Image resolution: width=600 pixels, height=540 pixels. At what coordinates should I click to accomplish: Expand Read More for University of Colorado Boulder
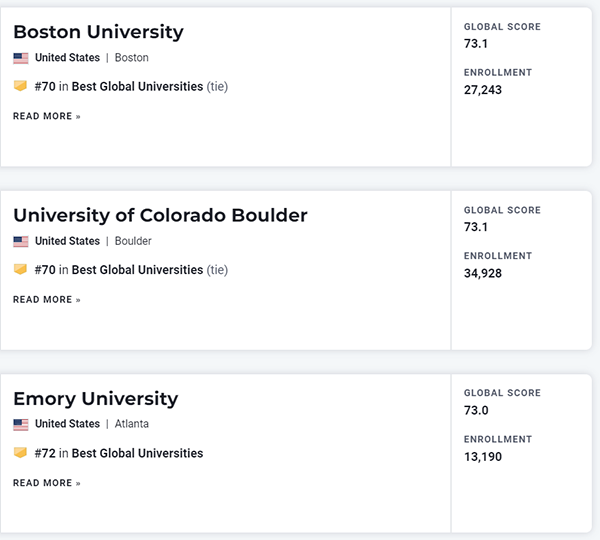tap(47, 299)
